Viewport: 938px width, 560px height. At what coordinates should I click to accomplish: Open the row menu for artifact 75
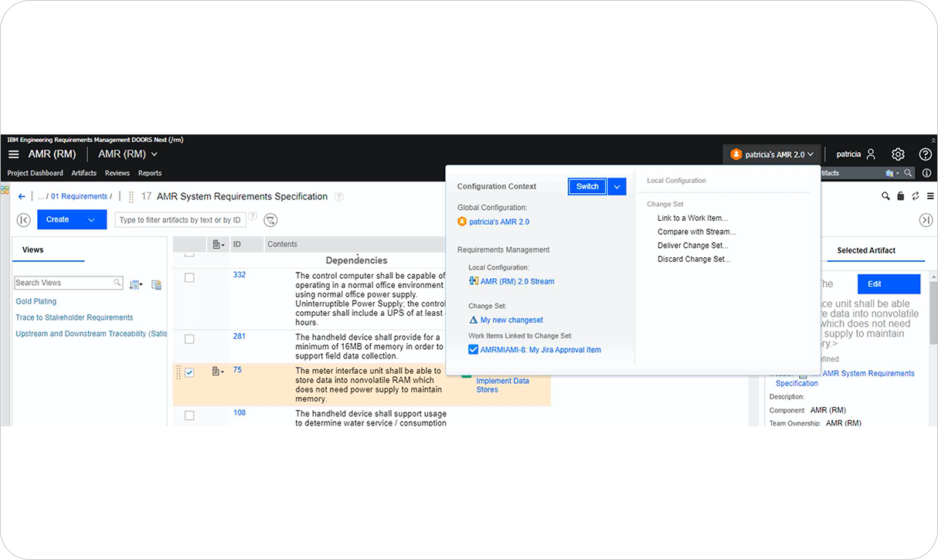click(x=218, y=372)
